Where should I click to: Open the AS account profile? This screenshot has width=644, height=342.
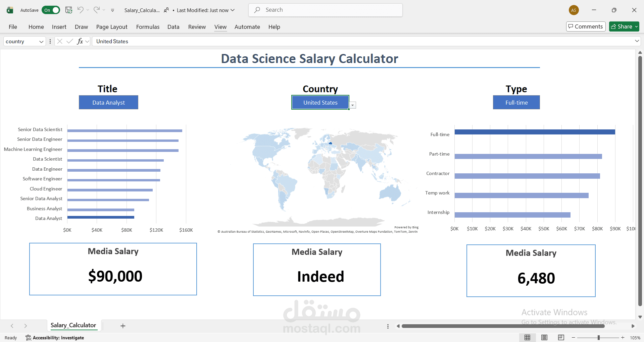pyautogui.click(x=574, y=10)
